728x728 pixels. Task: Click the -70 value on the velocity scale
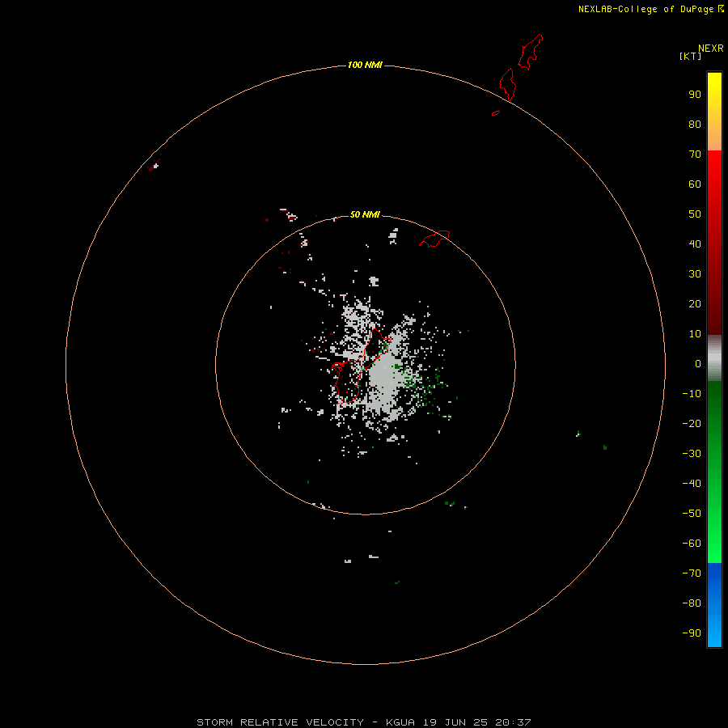(x=692, y=574)
